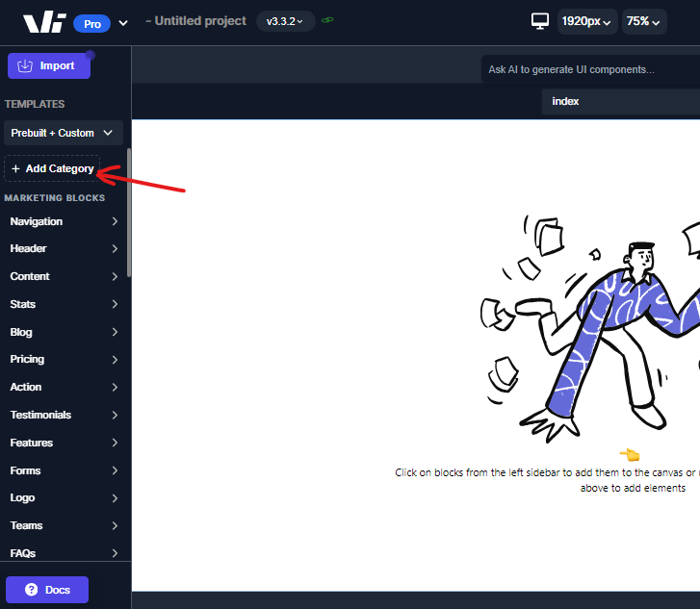The height and width of the screenshot is (609, 700).
Task: Expand the Action blocks category
Action: 65,387
